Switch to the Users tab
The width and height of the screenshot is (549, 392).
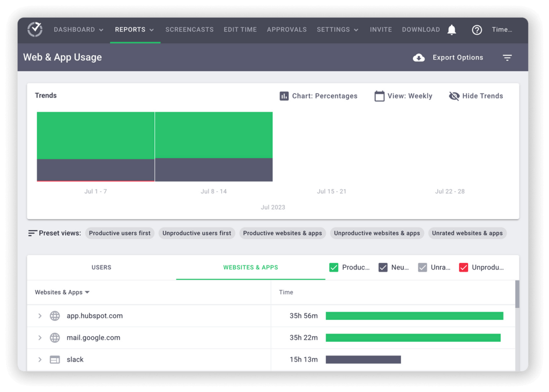(101, 267)
